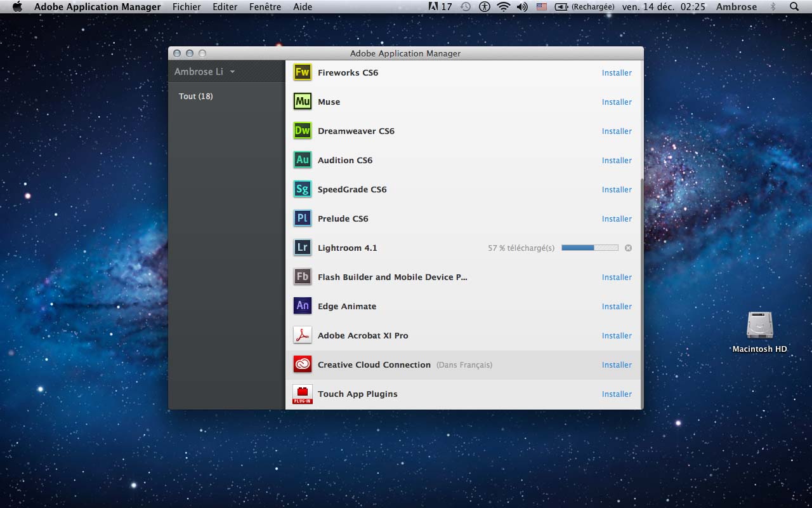
Task: Open the Fichier menu
Action: 187,7
